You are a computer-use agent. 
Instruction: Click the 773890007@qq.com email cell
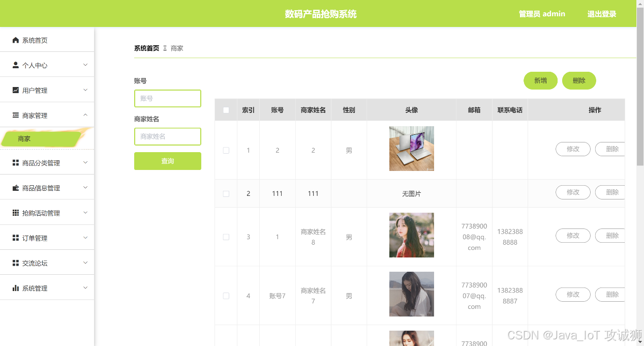click(474, 296)
